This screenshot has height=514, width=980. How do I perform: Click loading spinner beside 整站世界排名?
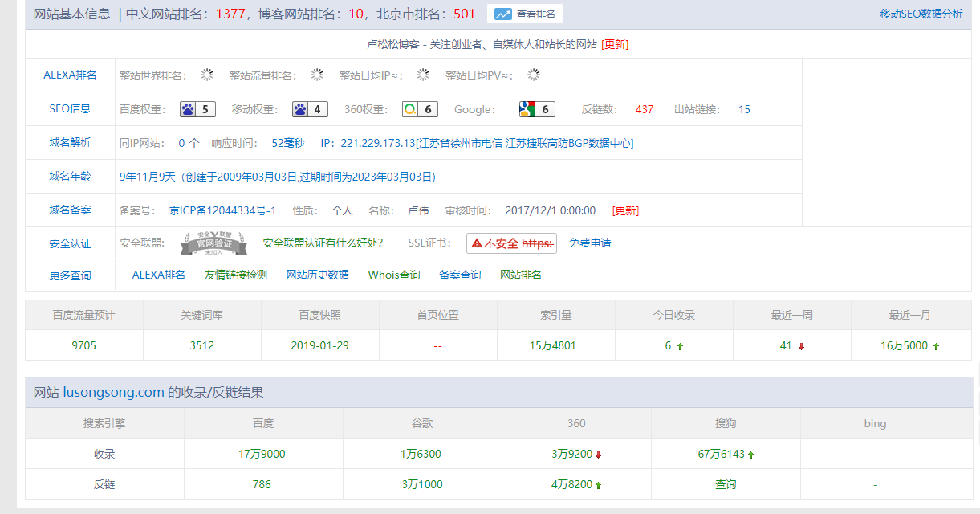[x=207, y=75]
